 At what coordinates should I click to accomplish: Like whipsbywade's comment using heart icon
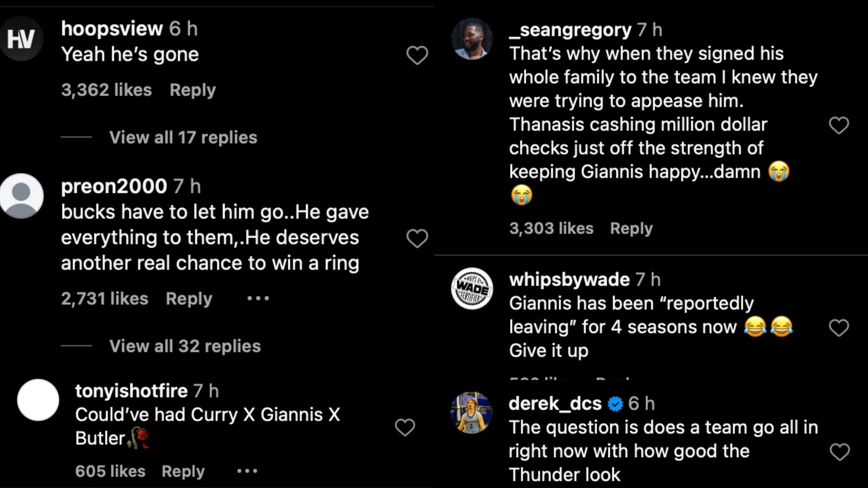(x=839, y=328)
